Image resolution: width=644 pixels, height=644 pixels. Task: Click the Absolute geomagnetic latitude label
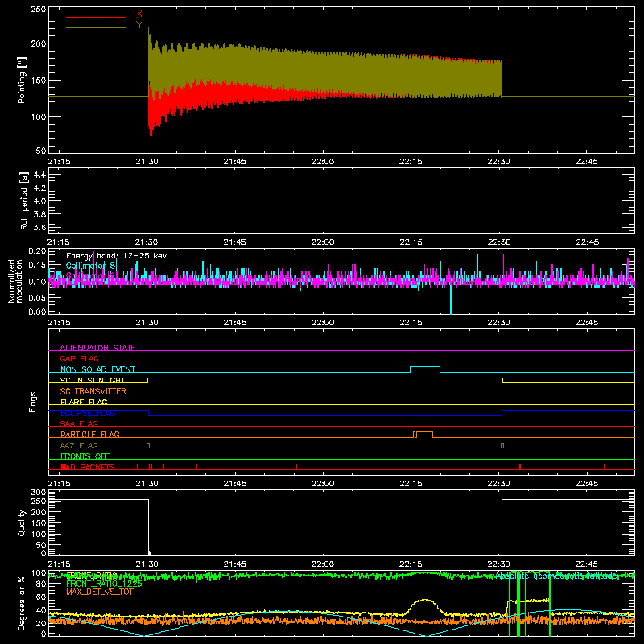pos(557,576)
